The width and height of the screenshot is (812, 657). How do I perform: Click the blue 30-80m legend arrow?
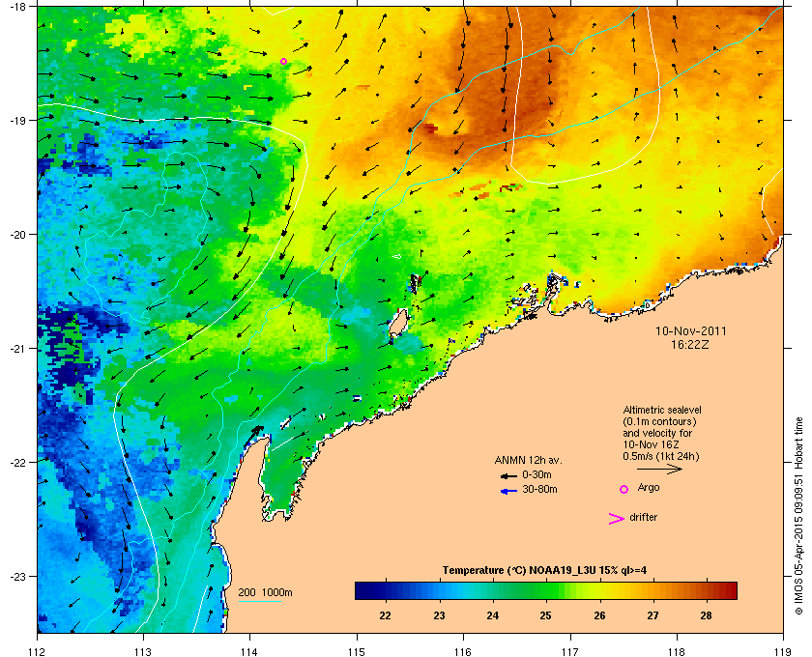tap(509, 491)
